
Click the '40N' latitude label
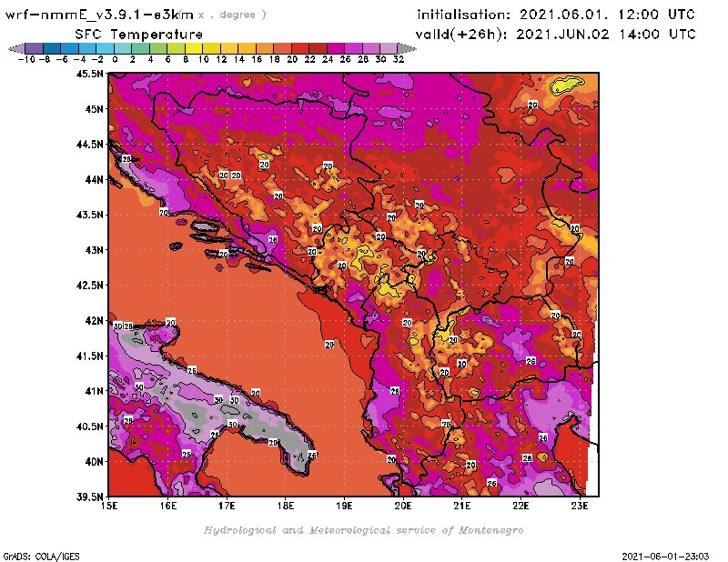(94, 462)
